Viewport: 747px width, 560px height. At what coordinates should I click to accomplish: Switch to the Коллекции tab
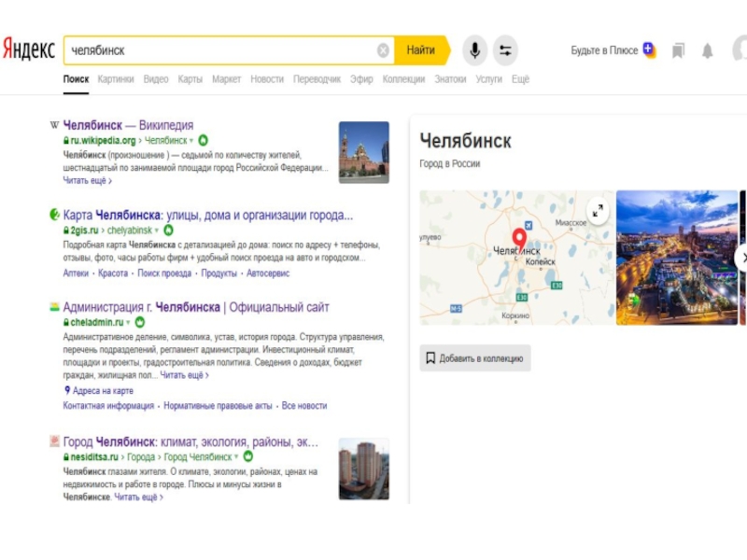403,79
